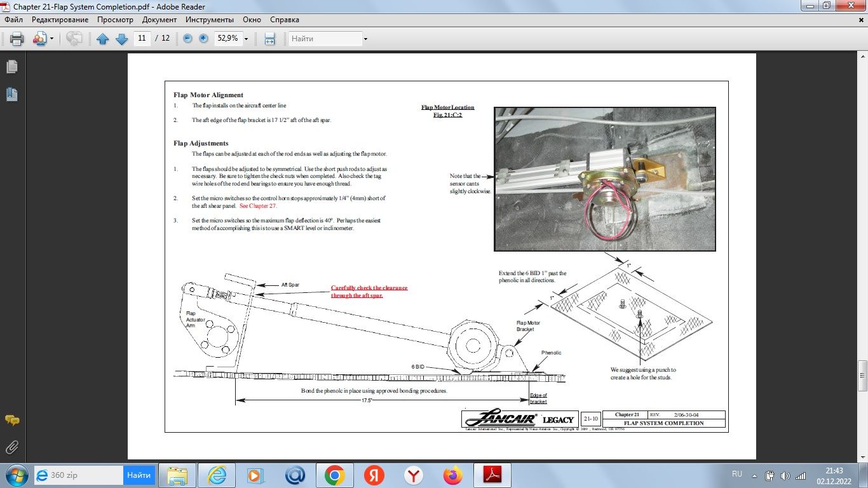Toggle fit width scrolling mode icon
The image size is (868, 488).
point(269,39)
